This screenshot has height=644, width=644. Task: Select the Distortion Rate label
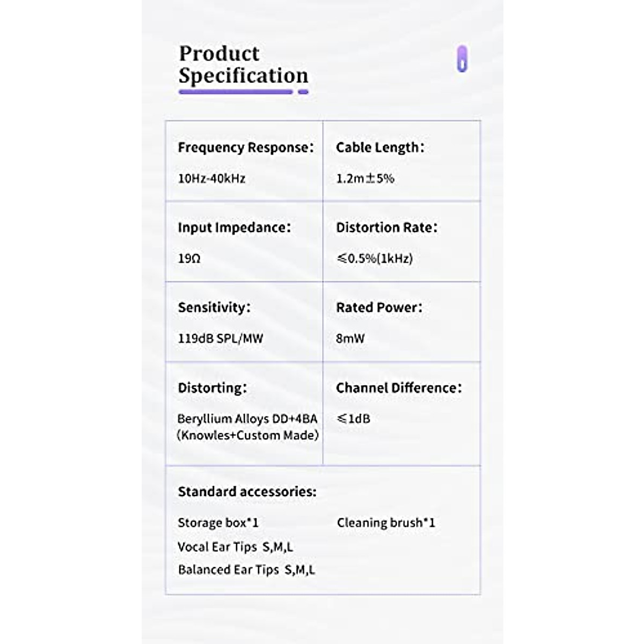tap(386, 228)
